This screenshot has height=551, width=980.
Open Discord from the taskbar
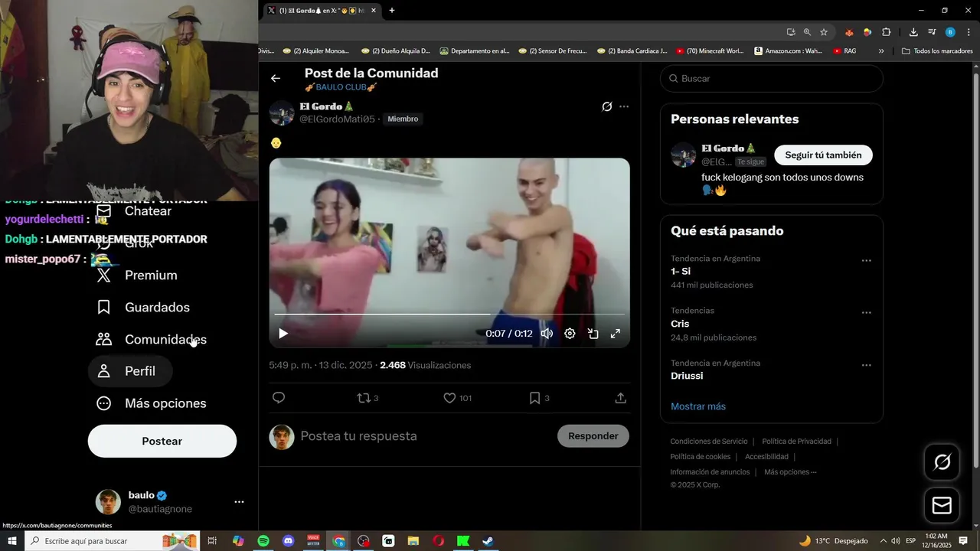click(288, 541)
